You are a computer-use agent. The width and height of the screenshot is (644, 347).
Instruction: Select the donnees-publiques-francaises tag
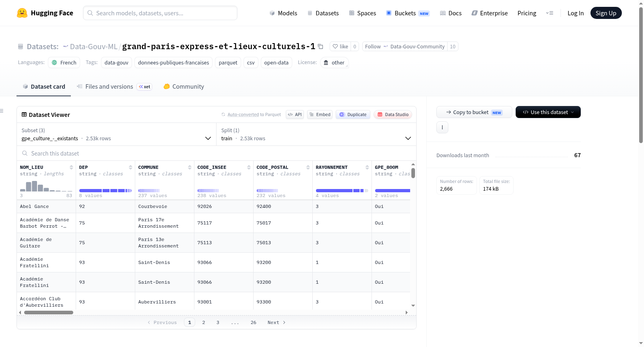[173, 62]
